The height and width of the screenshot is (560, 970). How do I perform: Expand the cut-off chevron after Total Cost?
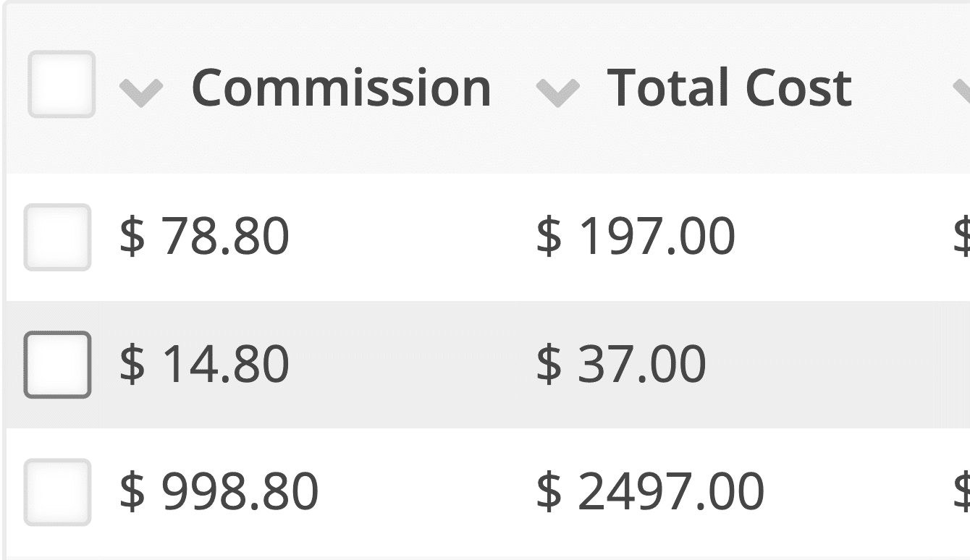962,93
